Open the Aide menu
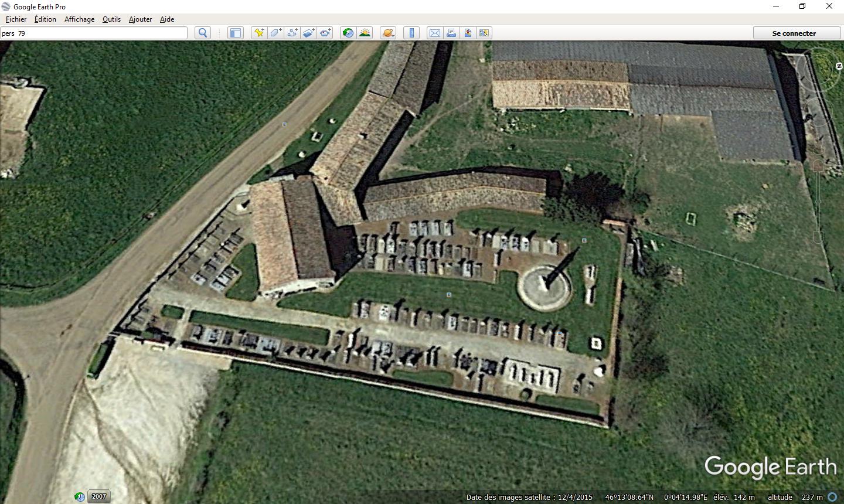 [x=167, y=19]
